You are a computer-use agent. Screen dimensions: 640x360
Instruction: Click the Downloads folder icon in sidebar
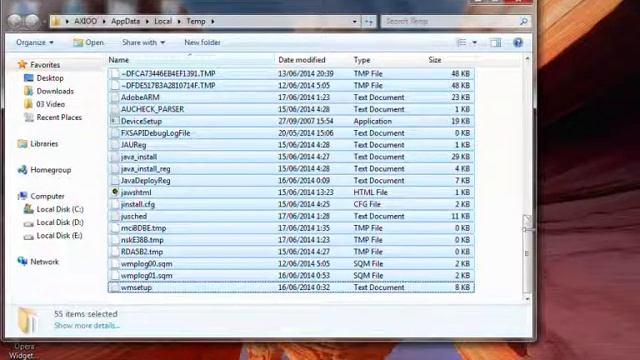click(29, 91)
